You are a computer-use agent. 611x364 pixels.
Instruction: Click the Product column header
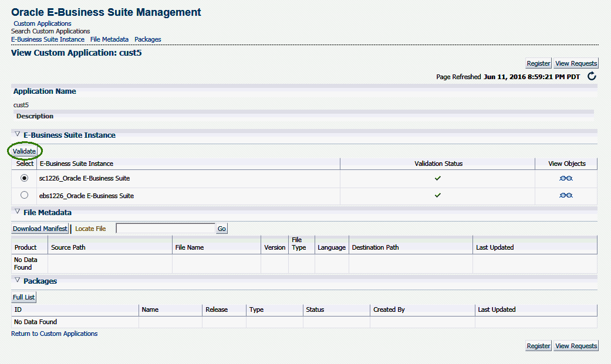[x=25, y=247]
